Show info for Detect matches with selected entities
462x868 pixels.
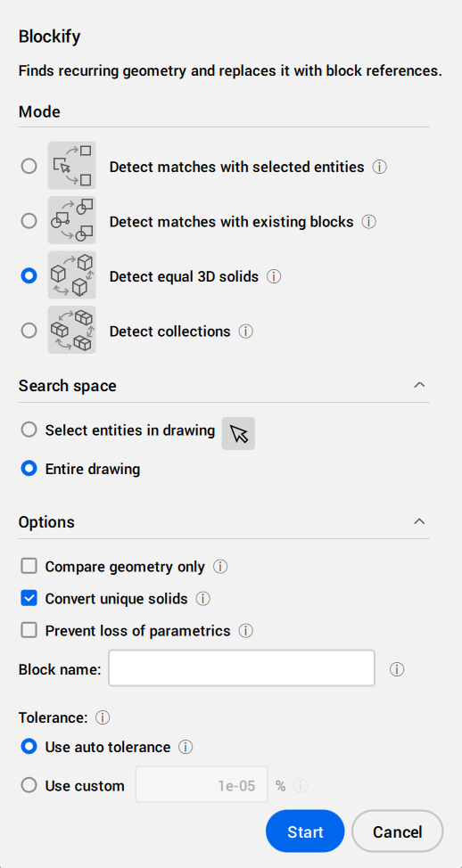(379, 167)
